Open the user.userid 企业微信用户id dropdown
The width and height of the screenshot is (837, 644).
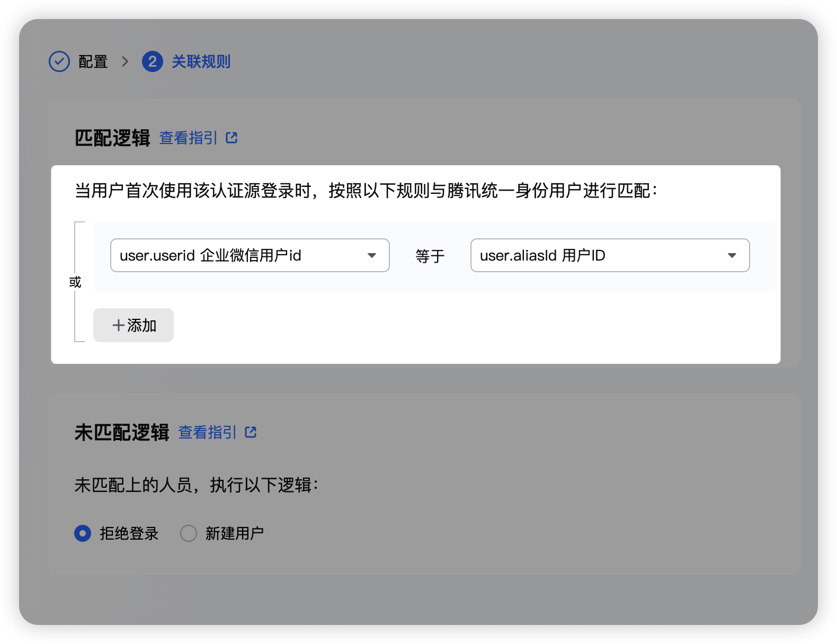coord(250,255)
